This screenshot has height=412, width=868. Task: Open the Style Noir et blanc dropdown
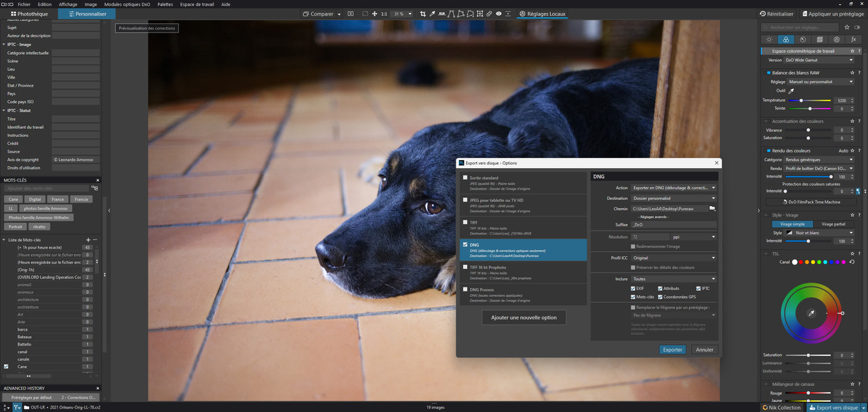pyautogui.click(x=819, y=232)
